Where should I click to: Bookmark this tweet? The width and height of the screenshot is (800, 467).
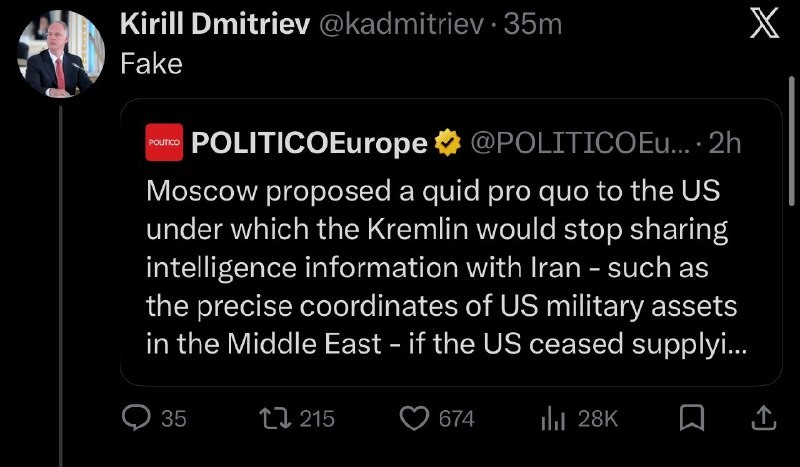[x=690, y=418]
